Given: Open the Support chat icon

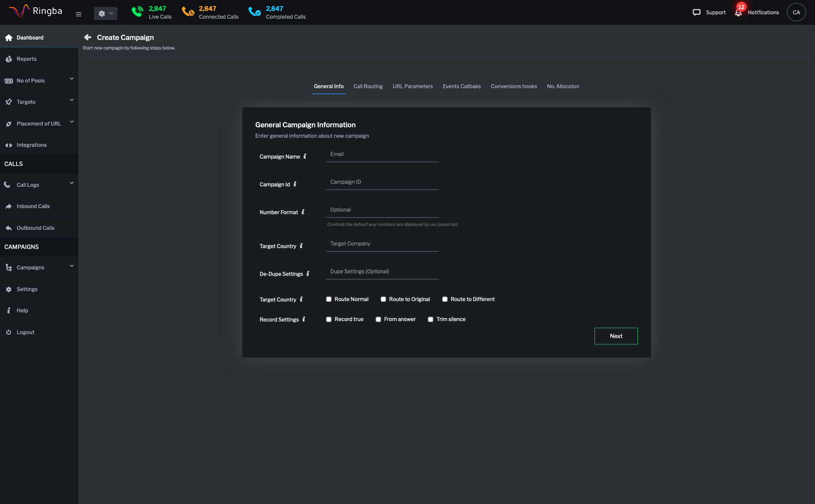Looking at the screenshot, I should (x=696, y=13).
